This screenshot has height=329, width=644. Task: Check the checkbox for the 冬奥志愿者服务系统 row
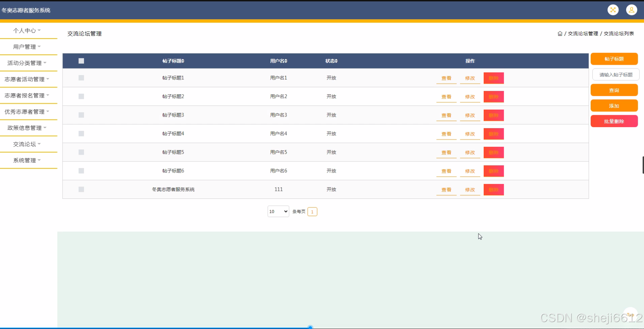pos(81,189)
